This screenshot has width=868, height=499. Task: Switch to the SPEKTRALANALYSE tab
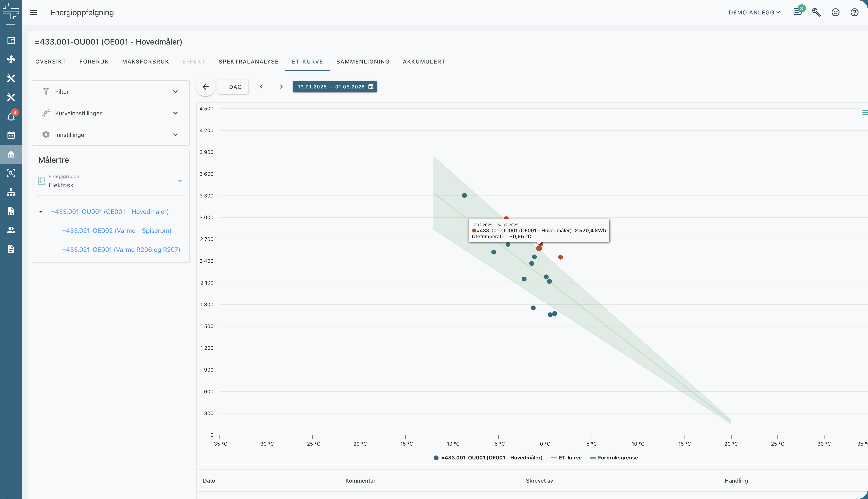tap(248, 62)
